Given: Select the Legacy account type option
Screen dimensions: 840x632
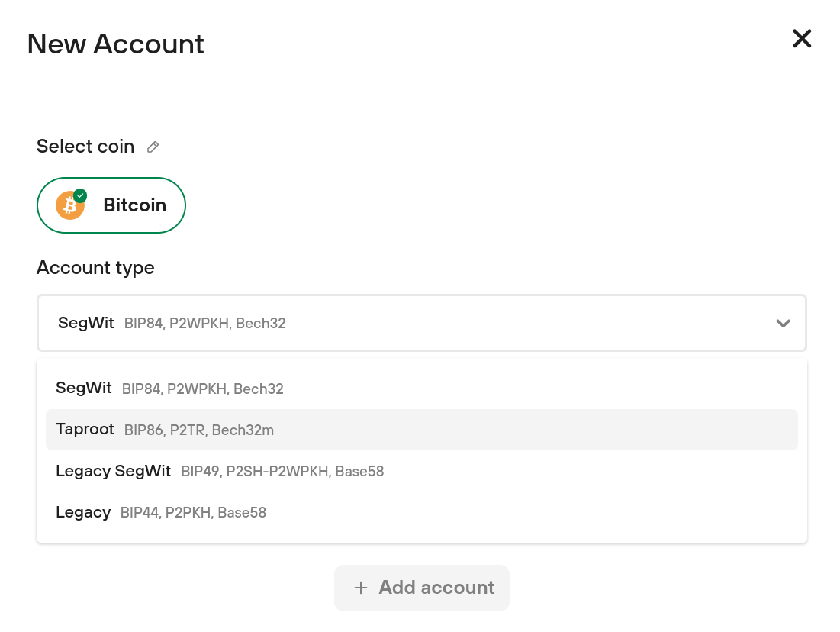Looking at the screenshot, I should 83,512.
